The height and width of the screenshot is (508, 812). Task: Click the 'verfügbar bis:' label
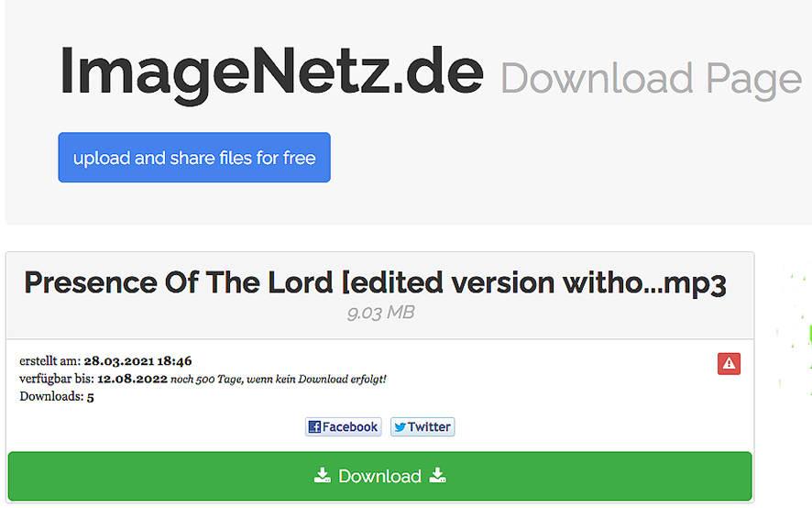tap(57, 379)
